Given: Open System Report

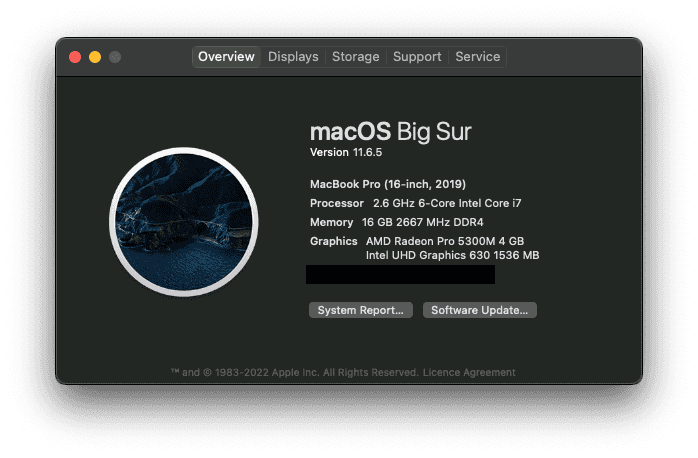Looking at the screenshot, I should click(359, 311).
